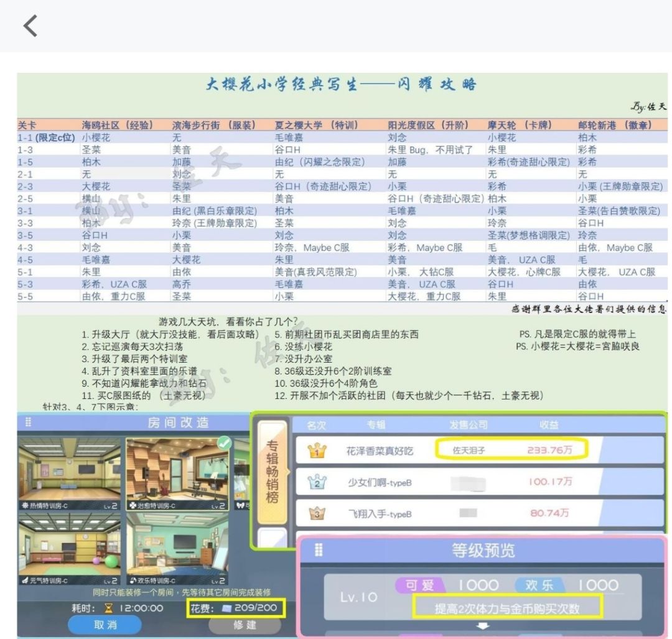672x639 pixels.
Task: Click the bronze crown rank 3 icon
Action: [317, 513]
